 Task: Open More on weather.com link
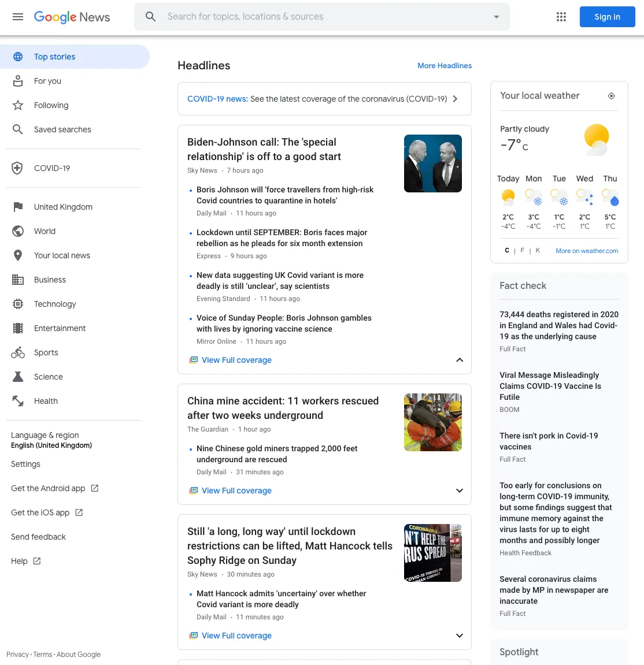click(587, 251)
